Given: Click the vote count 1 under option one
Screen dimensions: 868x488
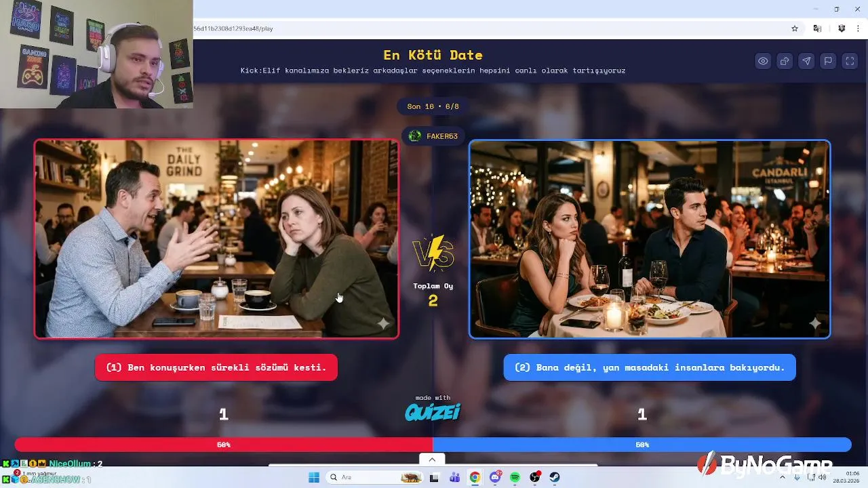Looking at the screenshot, I should (223, 414).
